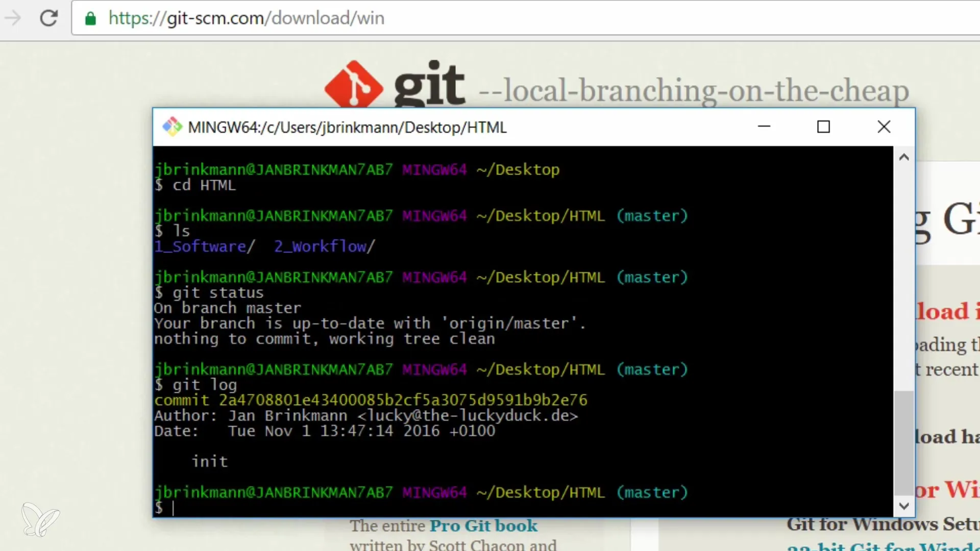Screen dimensions: 980x551
Task: Close the MINGW64 terminal window
Action: 884,127
